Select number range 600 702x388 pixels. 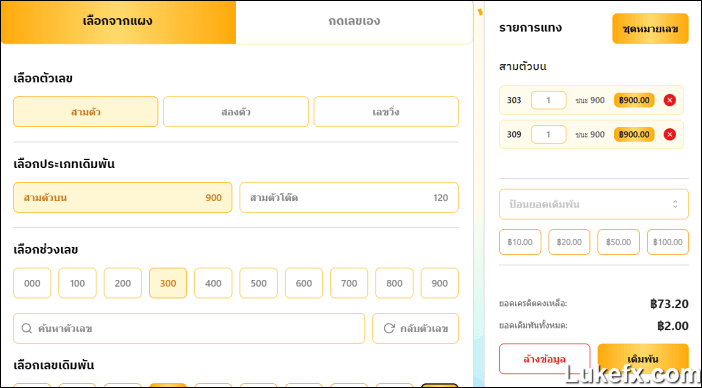[304, 283]
